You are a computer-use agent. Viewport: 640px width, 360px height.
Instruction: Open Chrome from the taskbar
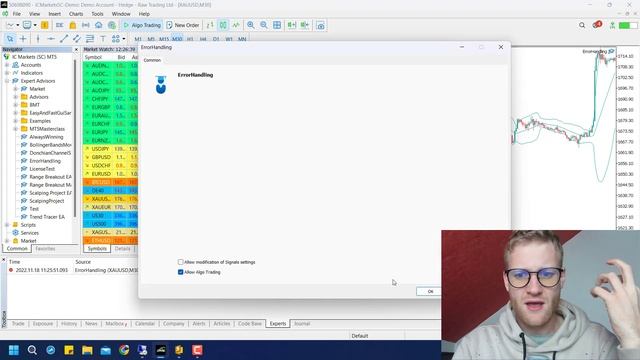click(124, 350)
